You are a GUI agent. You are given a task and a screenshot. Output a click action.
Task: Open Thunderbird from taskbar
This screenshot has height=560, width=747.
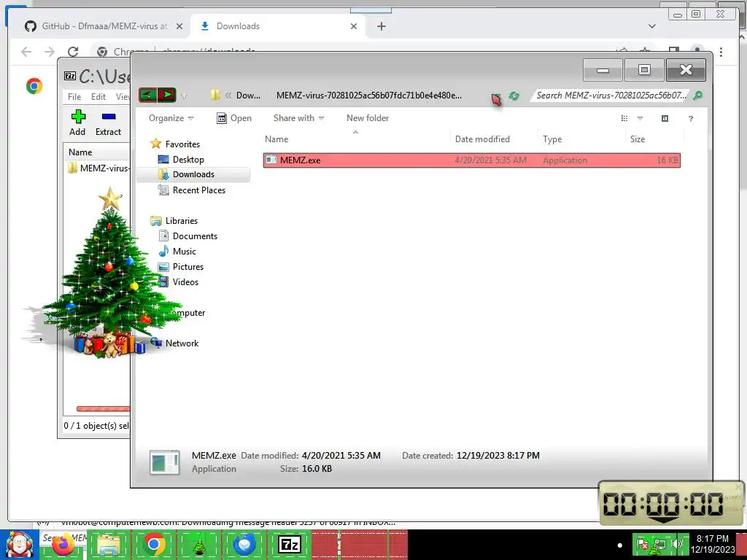[244, 545]
